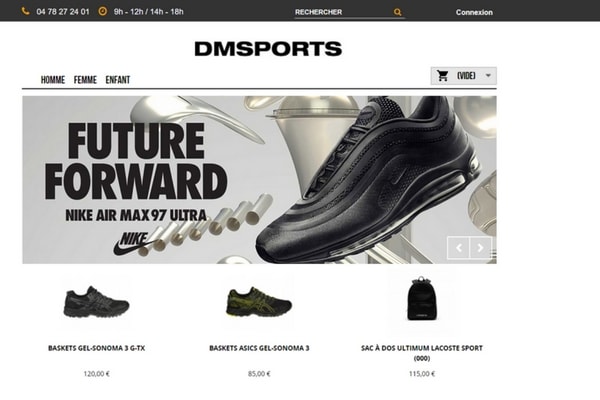Open the Enfant category menu

[118, 80]
